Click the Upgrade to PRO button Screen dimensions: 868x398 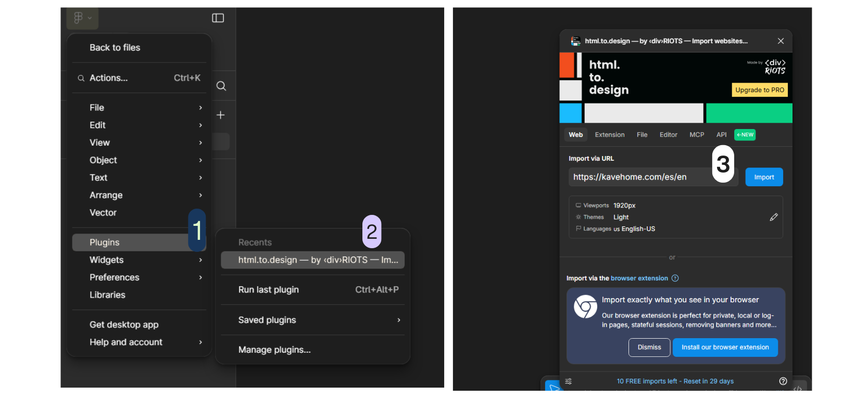(x=760, y=90)
